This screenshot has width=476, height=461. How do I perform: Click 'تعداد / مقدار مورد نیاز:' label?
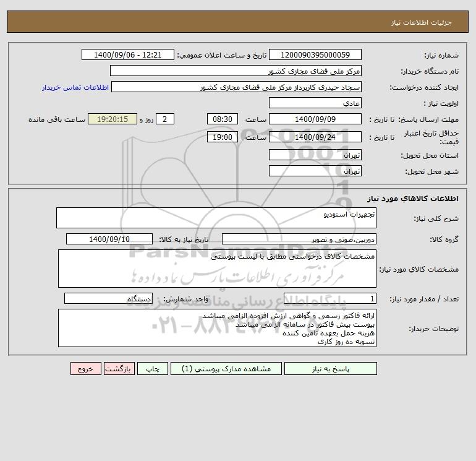pyautogui.click(x=424, y=299)
